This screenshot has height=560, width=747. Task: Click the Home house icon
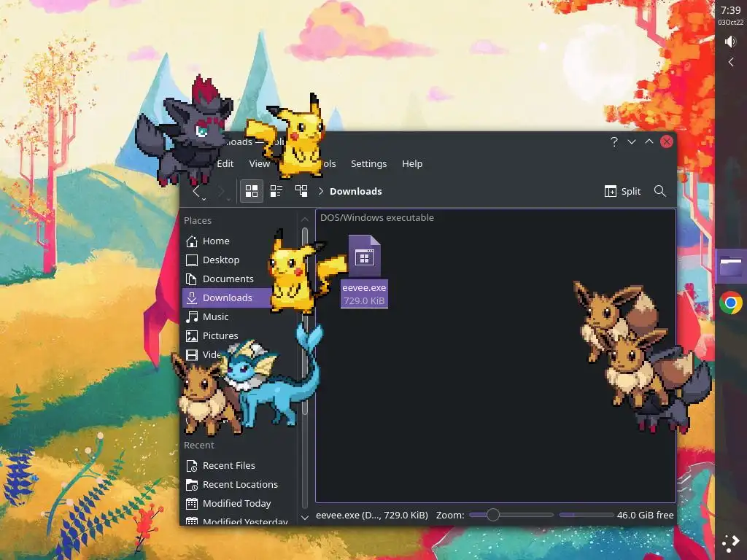coord(192,241)
